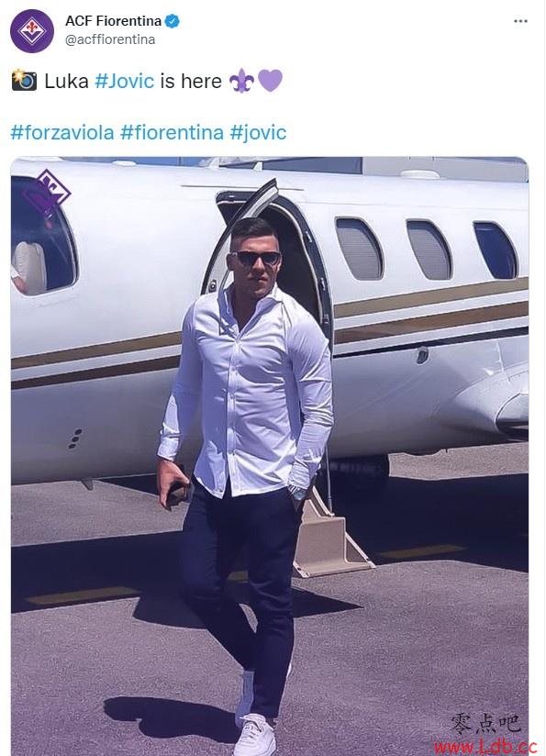Image resolution: width=546 pixels, height=756 pixels.
Task: Open the #Jovic hashtag in the tweet sentence
Action: (125, 81)
